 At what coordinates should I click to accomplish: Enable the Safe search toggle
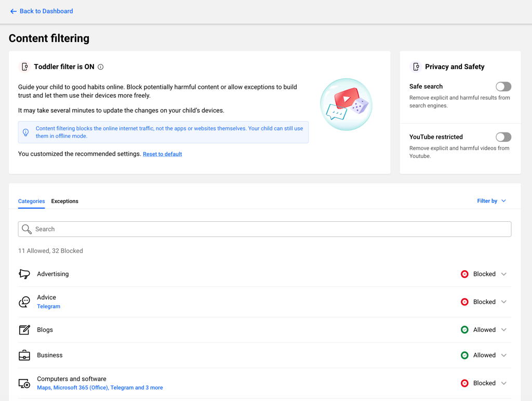pos(503,87)
